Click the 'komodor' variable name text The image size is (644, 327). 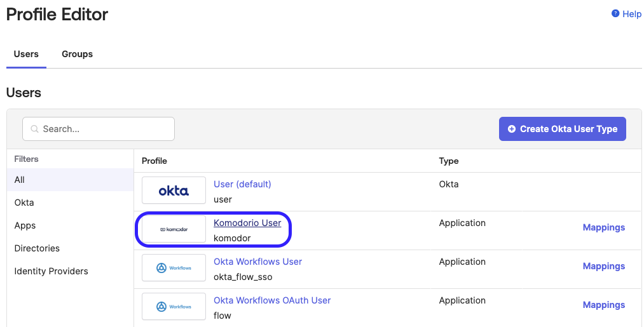[x=232, y=238]
